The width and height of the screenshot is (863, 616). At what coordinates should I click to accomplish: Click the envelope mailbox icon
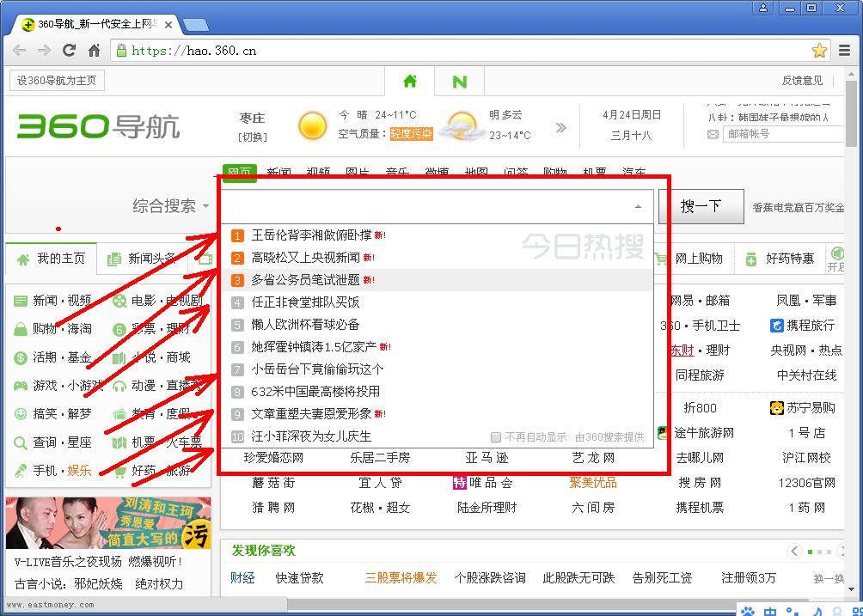click(x=713, y=134)
